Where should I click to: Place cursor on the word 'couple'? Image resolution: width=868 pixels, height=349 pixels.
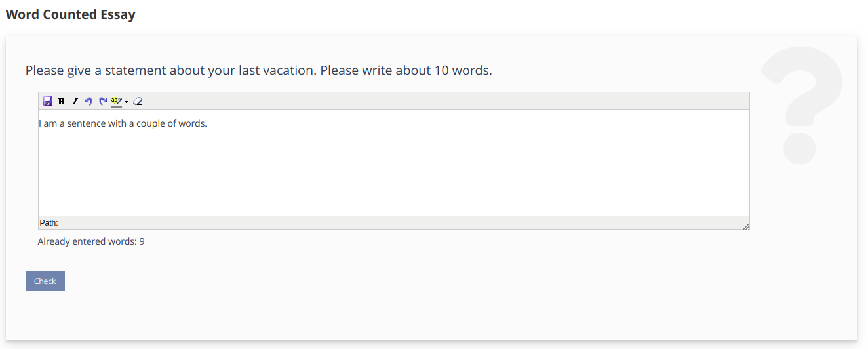(151, 123)
